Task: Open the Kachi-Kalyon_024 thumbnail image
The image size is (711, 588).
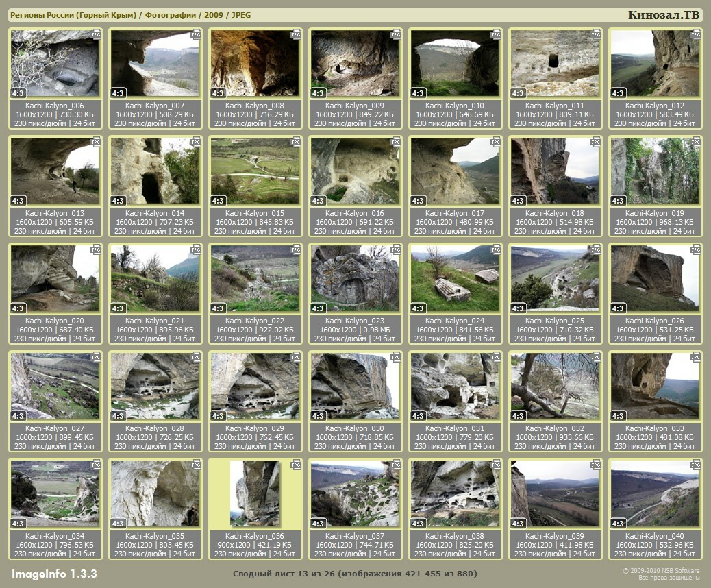Action: pyautogui.click(x=455, y=278)
